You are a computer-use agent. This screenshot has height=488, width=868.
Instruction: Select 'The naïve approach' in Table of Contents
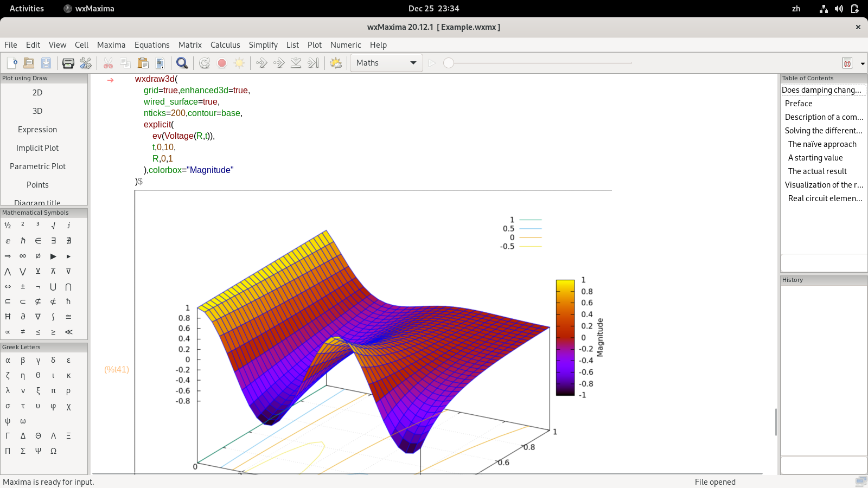point(822,144)
